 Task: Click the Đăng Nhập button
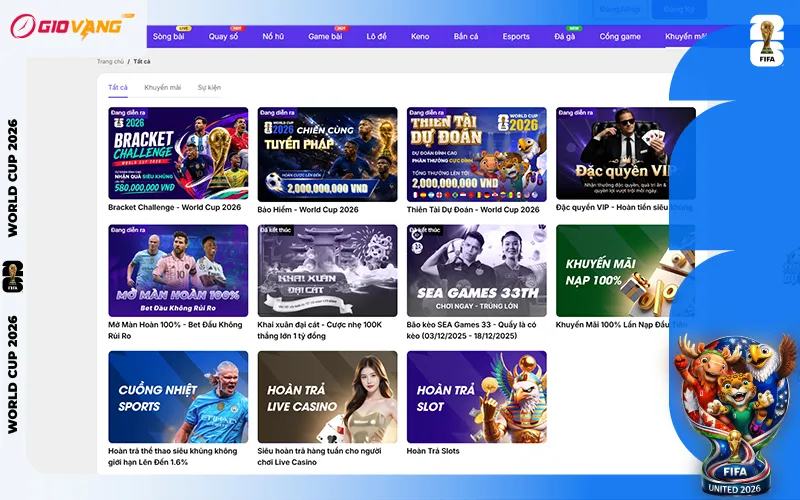(x=620, y=9)
